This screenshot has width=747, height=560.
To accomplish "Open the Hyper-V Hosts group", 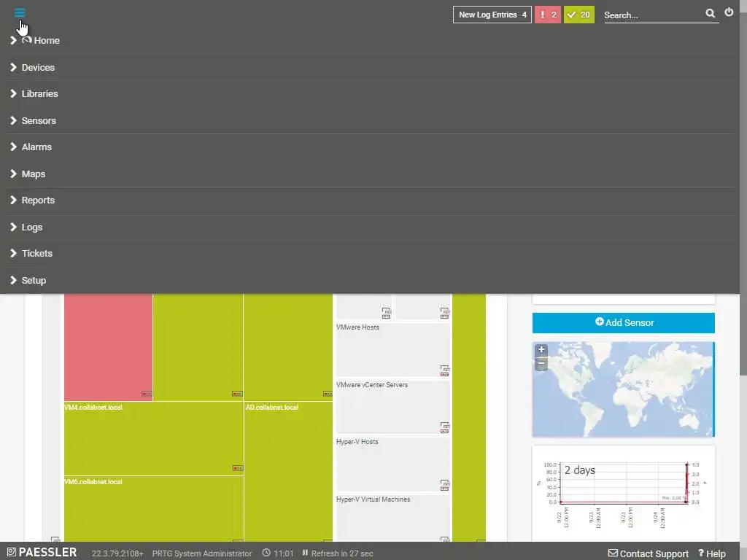I will tap(357, 442).
